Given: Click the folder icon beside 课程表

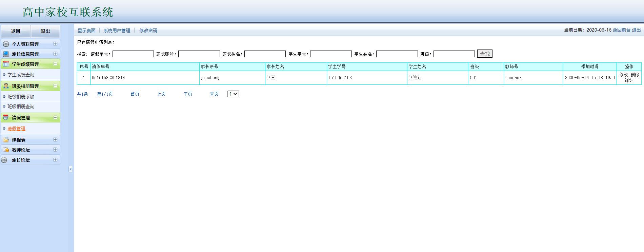Looking at the screenshot, I should pyautogui.click(x=6, y=140).
